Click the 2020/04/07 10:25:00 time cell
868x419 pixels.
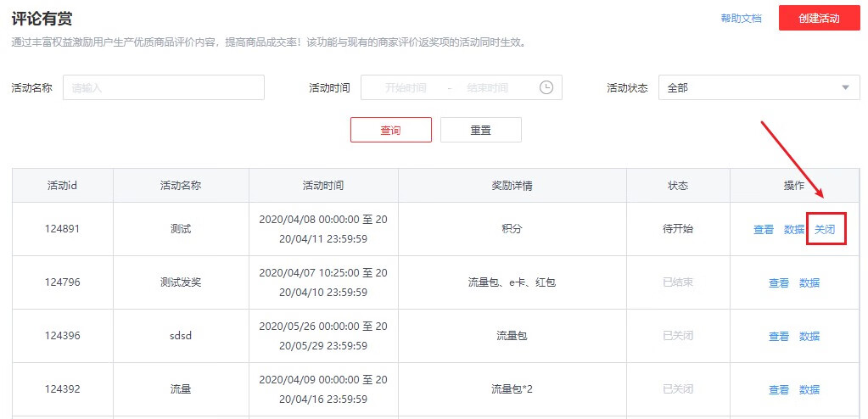point(323,282)
